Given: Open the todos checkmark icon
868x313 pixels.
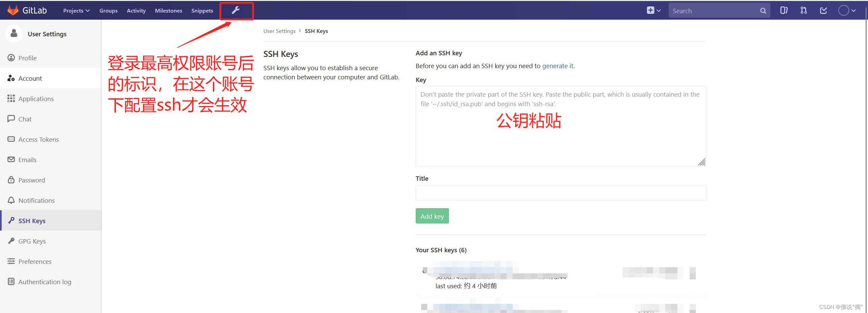Looking at the screenshot, I should point(823,11).
